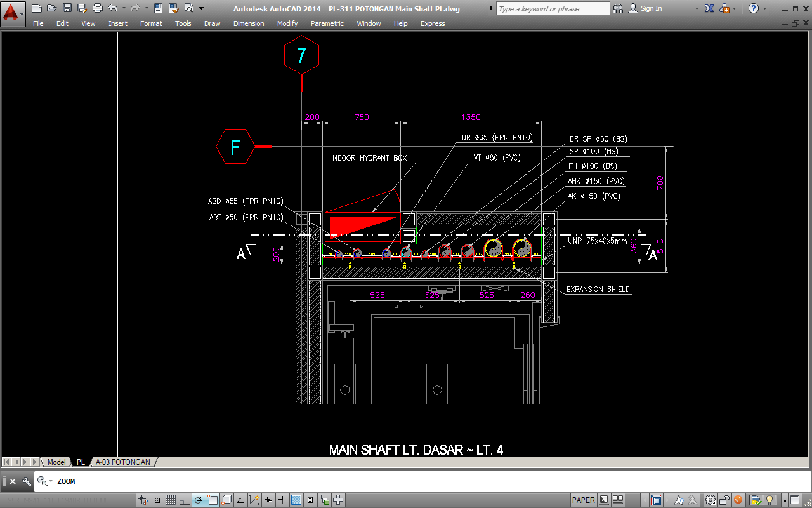The image size is (812, 508).
Task: Open the search keyword dropdown arrow
Action: tap(491, 8)
